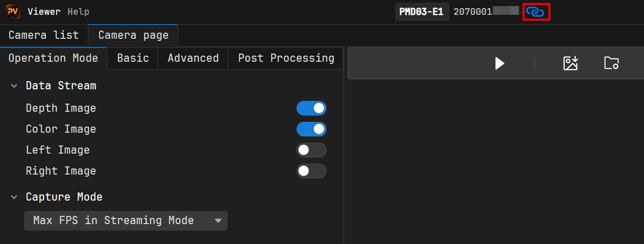Switch to the Post Processing tab

pyautogui.click(x=286, y=58)
